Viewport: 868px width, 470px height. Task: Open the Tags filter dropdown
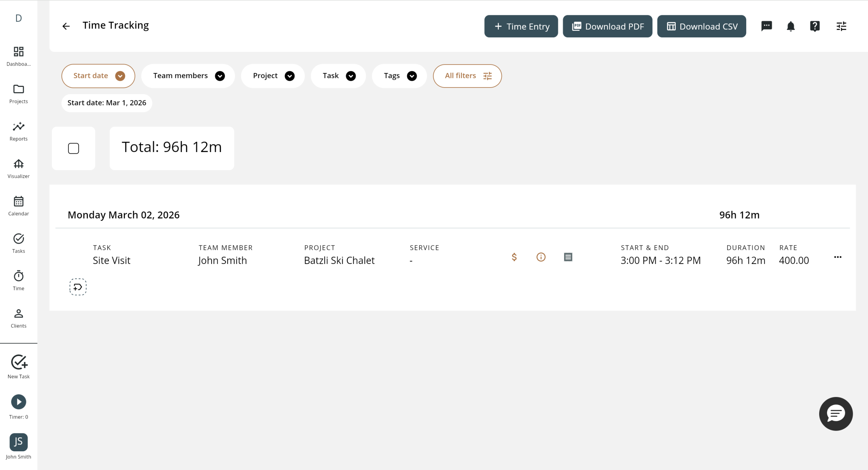[x=399, y=76]
